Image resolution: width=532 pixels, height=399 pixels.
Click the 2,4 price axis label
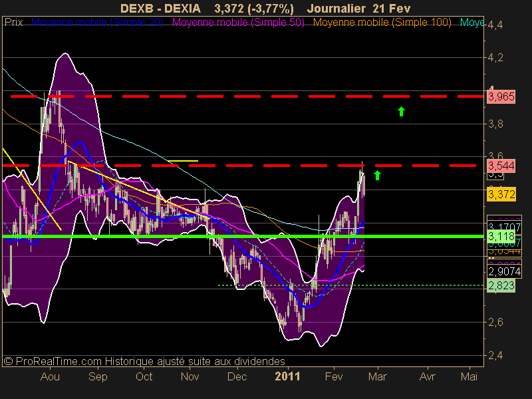(495, 356)
